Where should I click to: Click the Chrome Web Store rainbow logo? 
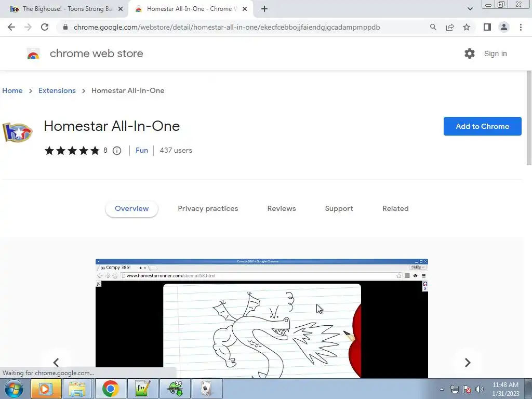point(33,54)
